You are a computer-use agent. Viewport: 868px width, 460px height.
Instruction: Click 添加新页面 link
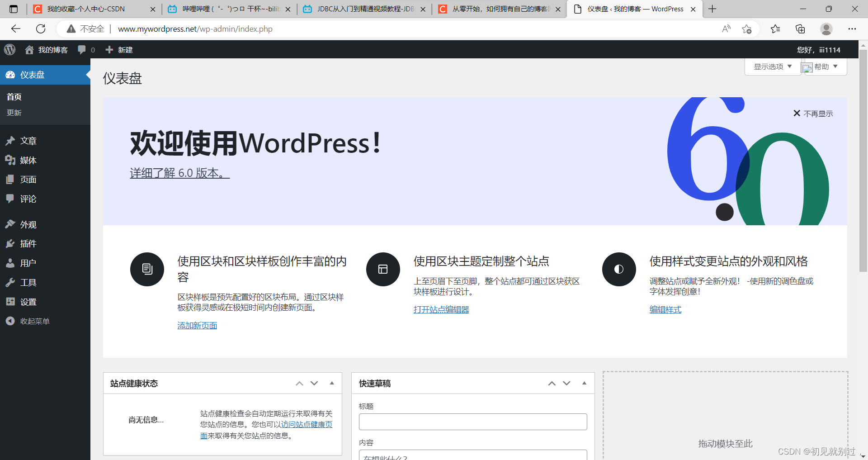point(197,325)
